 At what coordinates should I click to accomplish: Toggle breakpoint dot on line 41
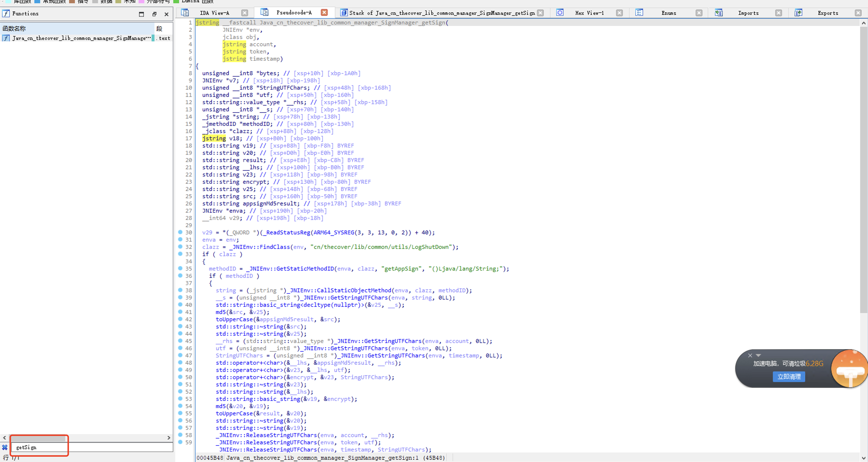[x=180, y=312]
